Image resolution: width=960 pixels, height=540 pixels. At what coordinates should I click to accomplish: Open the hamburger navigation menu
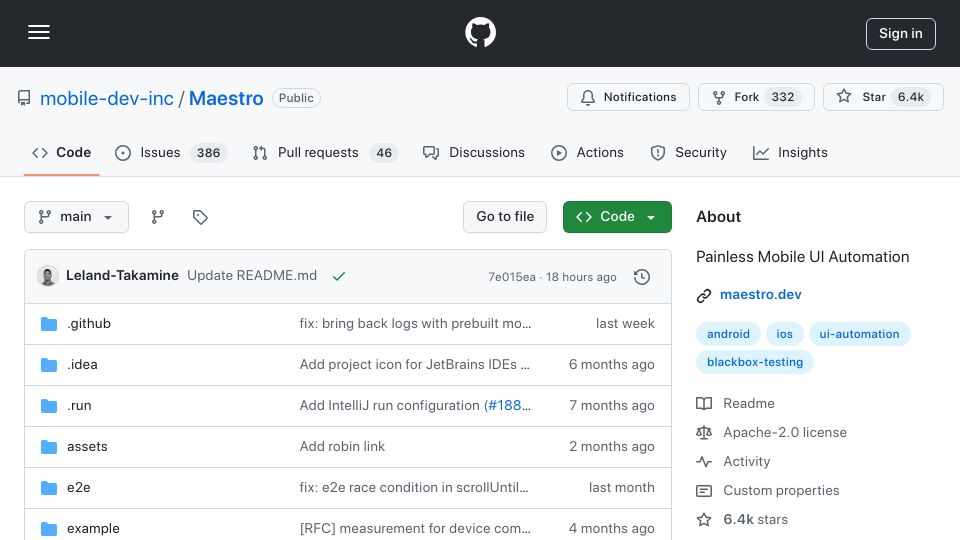(x=39, y=32)
